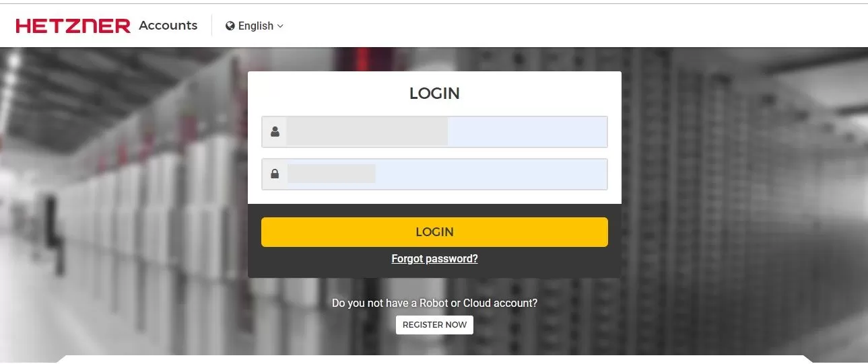Click the globe icon beside English
This screenshot has height=364, width=868.
230,26
